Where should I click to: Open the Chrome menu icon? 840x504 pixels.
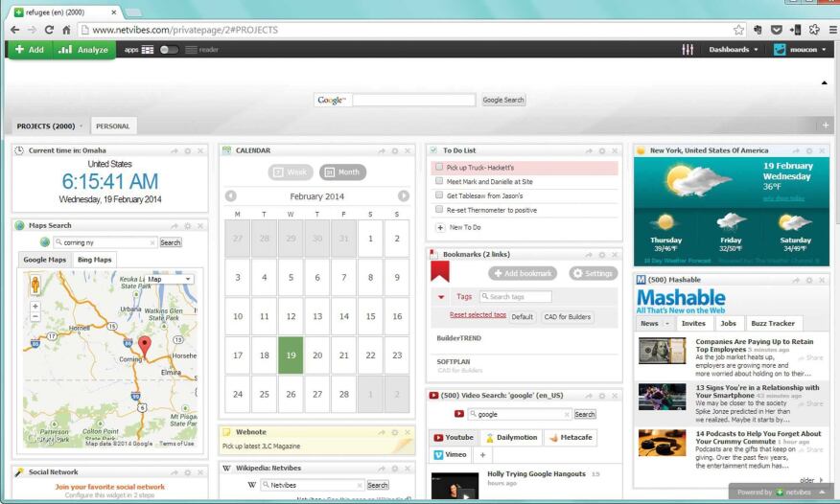coord(833,30)
